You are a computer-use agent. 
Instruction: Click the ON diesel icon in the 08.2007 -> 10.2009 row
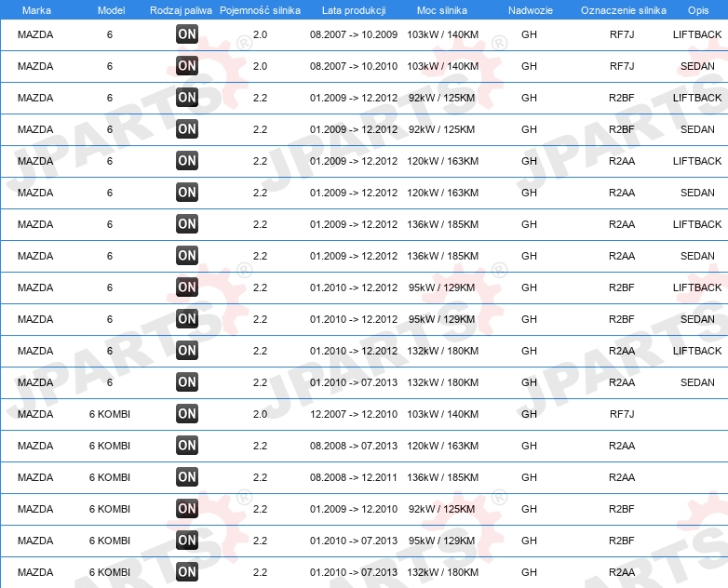[187, 34]
